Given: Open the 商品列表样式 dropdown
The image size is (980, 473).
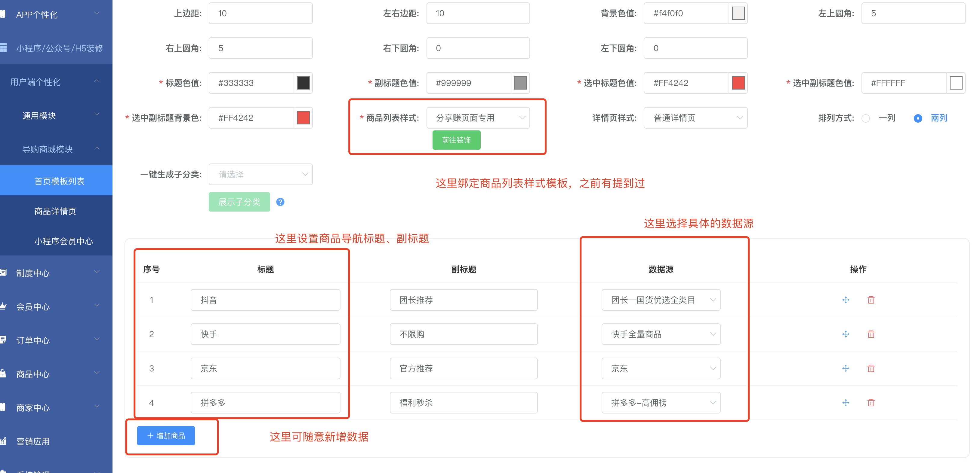Looking at the screenshot, I should pyautogui.click(x=478, y=118).
